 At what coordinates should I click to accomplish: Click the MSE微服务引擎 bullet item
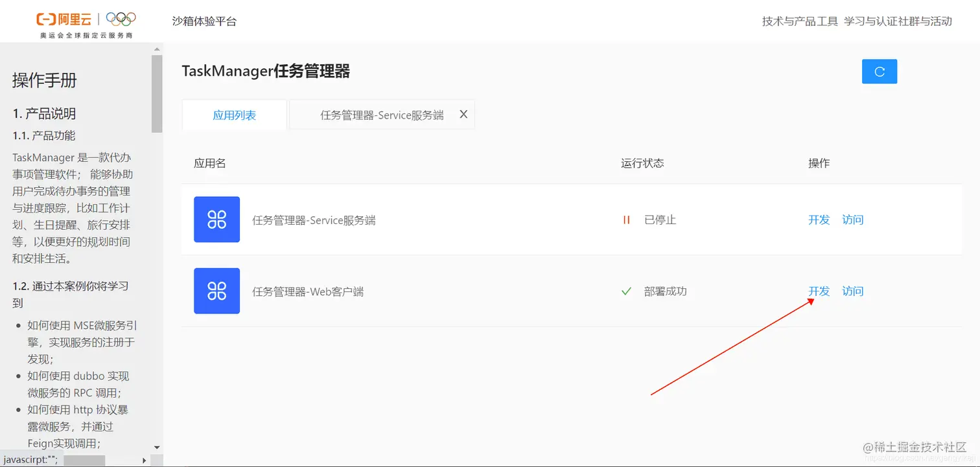(82, 342)
